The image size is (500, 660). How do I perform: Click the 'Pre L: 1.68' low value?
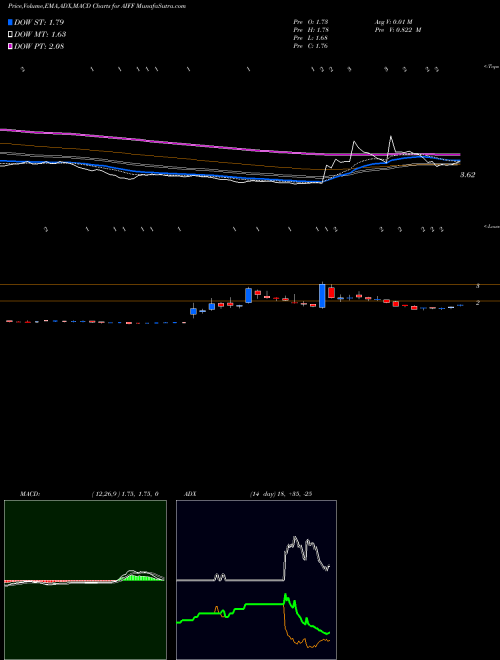pos(311,38)
